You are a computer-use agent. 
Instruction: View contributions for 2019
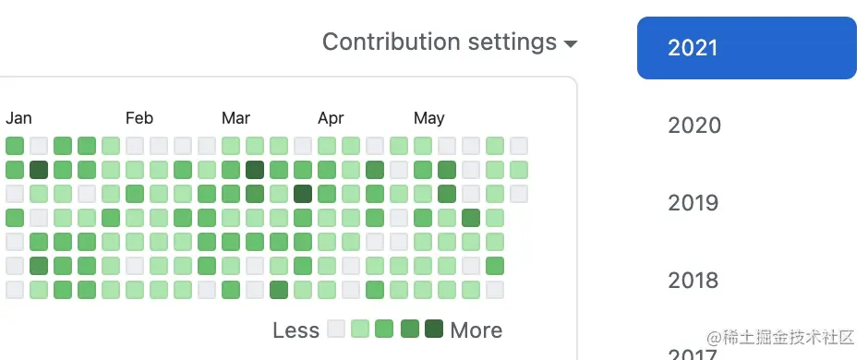click(693, 203)
